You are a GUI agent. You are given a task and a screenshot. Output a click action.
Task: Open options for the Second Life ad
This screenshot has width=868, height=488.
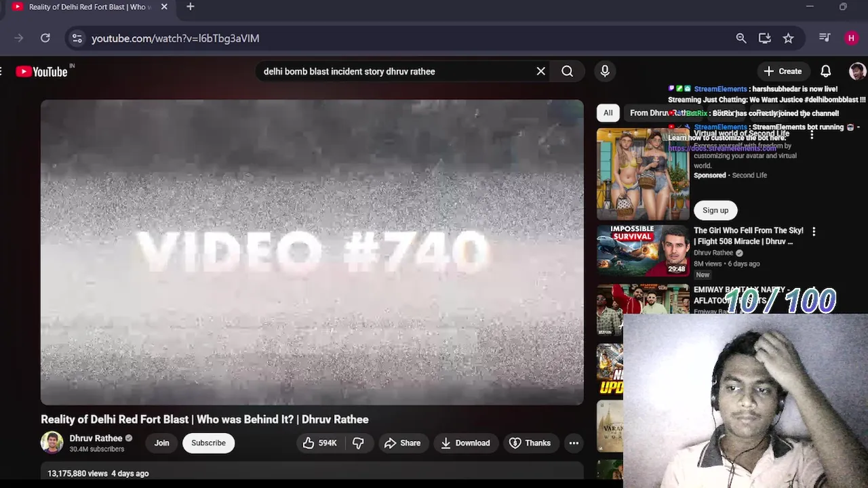tap(812, 135)
